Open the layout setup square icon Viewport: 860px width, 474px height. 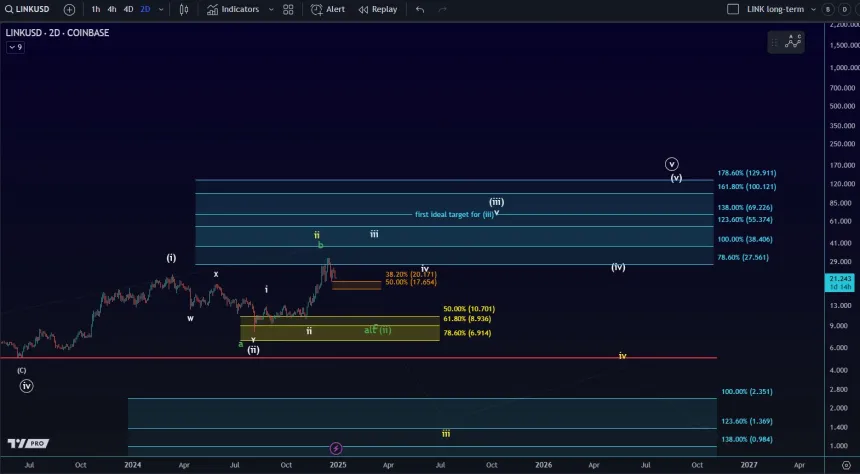[x=734, y=9]
